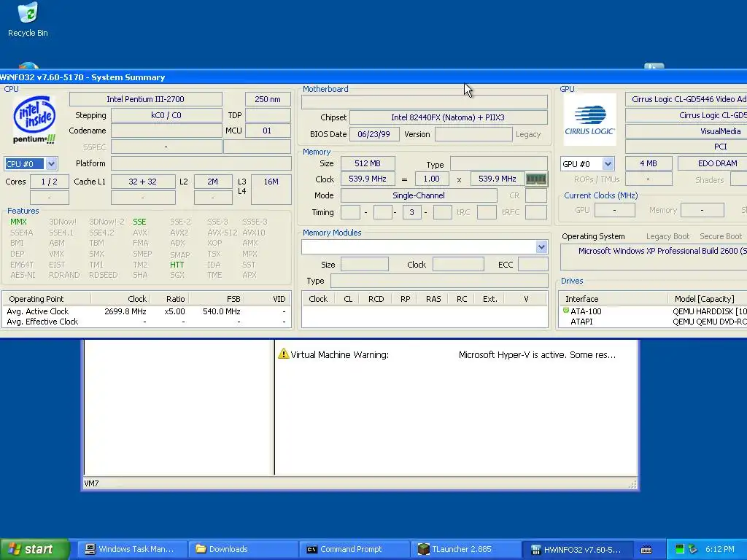The image size is (747, 560).
Task: Click the VM7 status bar entry
Action: click(x=91, y=483)
